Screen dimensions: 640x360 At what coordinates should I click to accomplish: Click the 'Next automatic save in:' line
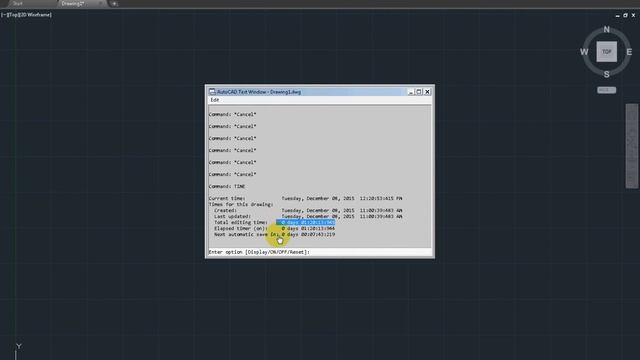(274, 235)
